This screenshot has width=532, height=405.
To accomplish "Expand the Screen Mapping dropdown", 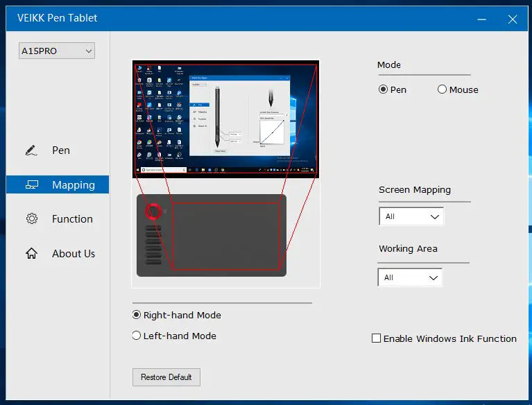I will [411, 216].
